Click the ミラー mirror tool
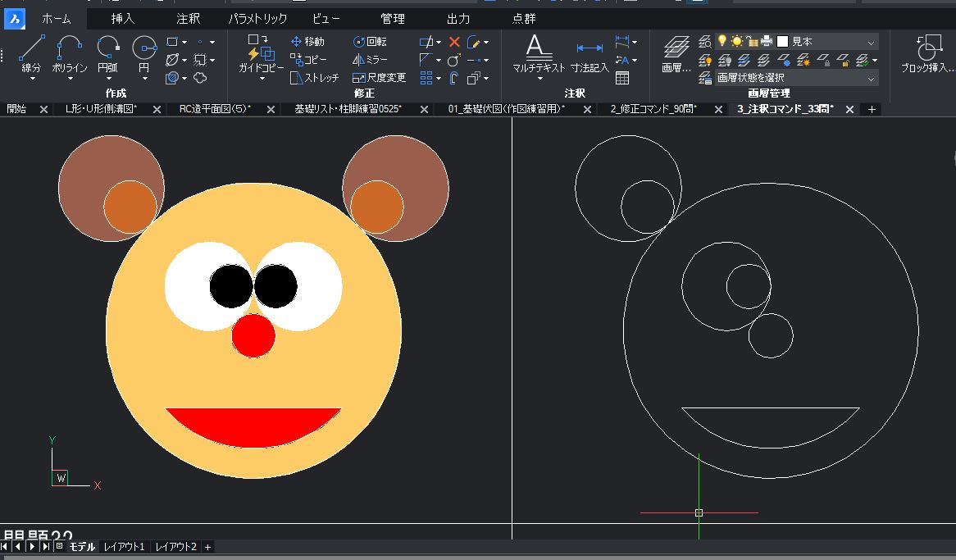 coord(370,60)
